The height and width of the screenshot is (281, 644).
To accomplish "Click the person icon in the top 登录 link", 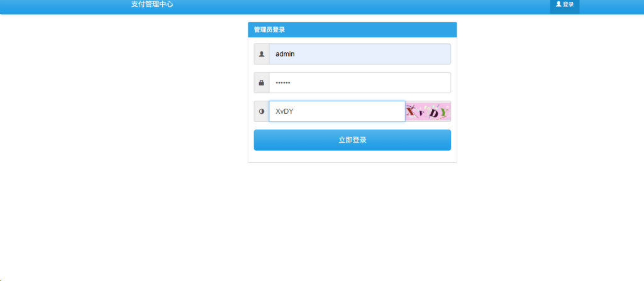I will [558, 4].
